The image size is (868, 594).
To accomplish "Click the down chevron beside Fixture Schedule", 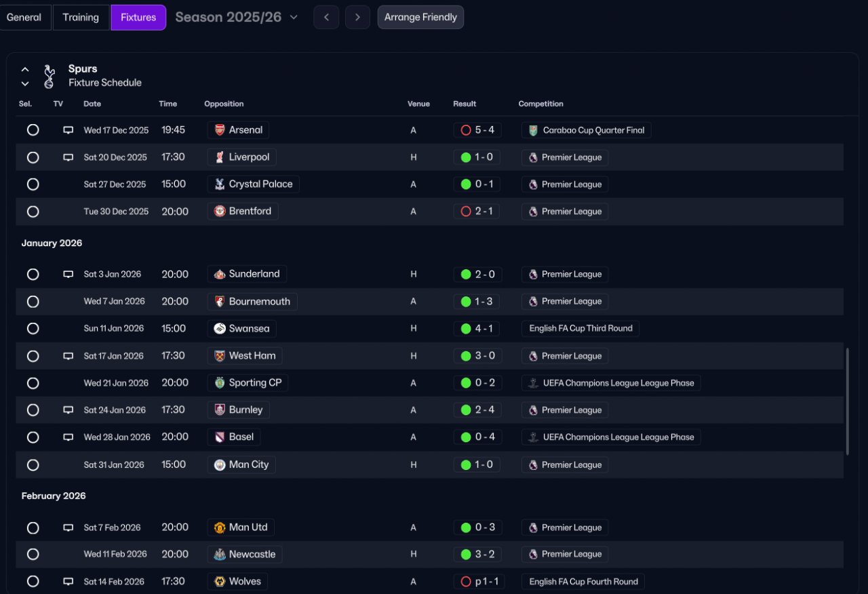I will 25,83.
